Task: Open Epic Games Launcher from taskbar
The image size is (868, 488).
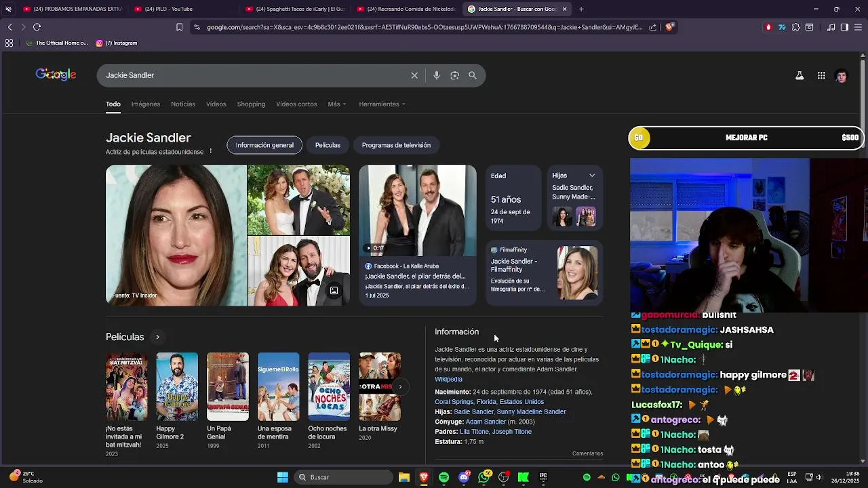Action: 543,477
